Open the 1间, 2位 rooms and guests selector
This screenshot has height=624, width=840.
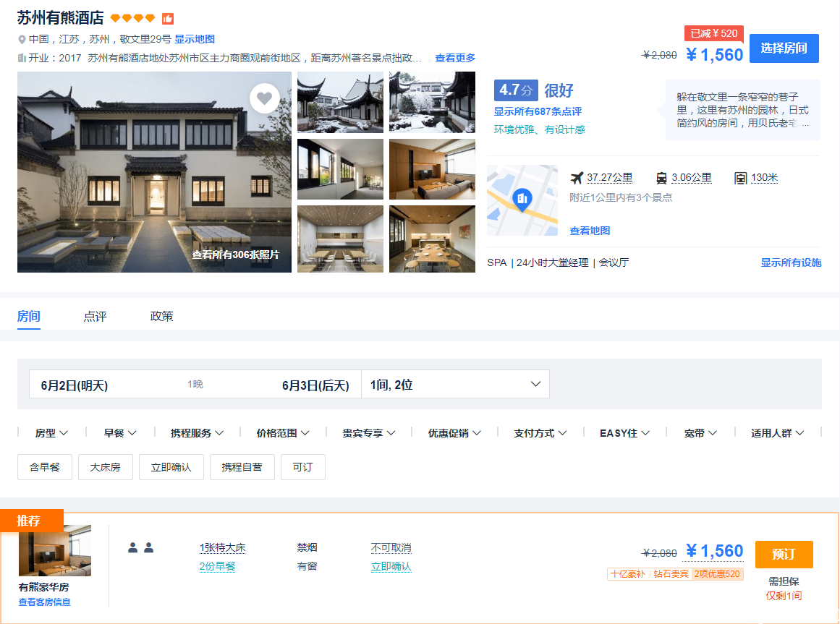(455, 384)
